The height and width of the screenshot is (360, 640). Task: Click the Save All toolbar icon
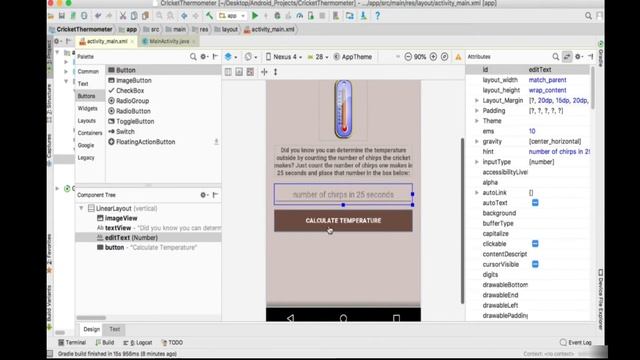pyautogui.click(x=62, y=16)
